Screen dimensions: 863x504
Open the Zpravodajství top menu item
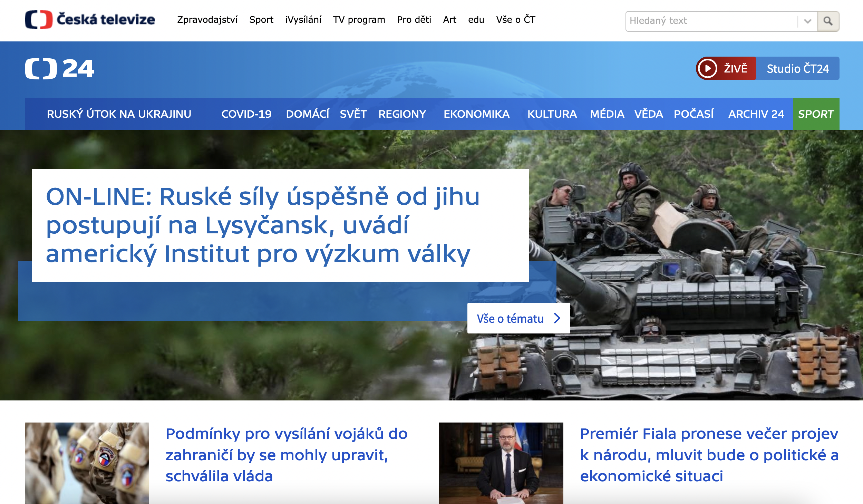(x=207, y=20)
